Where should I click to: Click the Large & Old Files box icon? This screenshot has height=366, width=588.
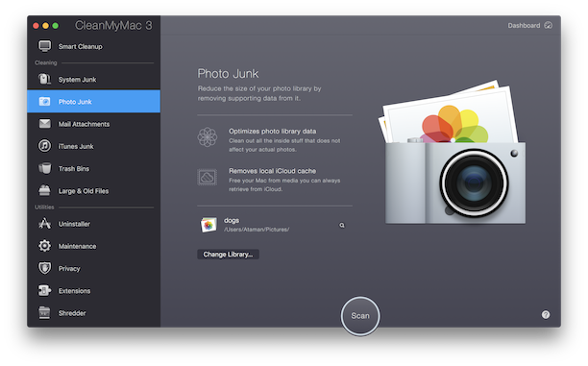(x=44, y=190)
